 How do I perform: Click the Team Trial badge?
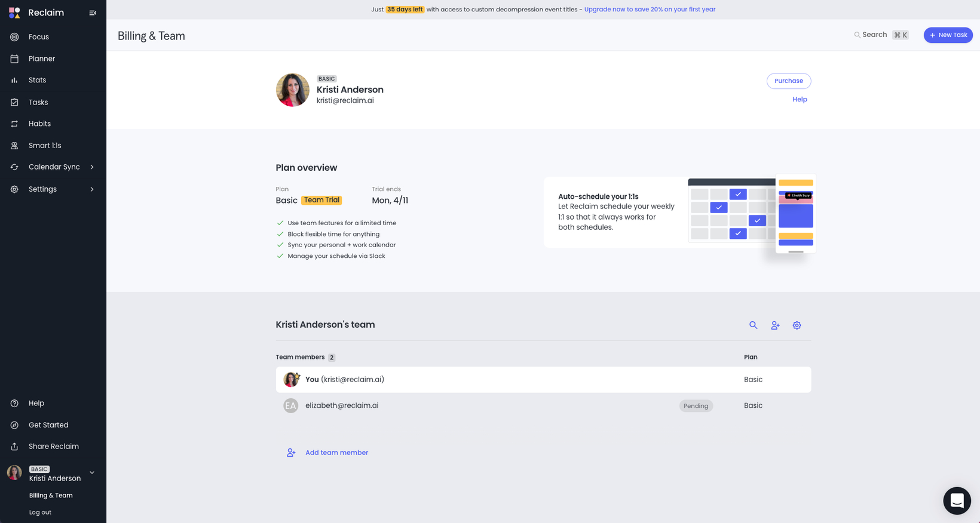pyautogui.click(x=321, y=201)
